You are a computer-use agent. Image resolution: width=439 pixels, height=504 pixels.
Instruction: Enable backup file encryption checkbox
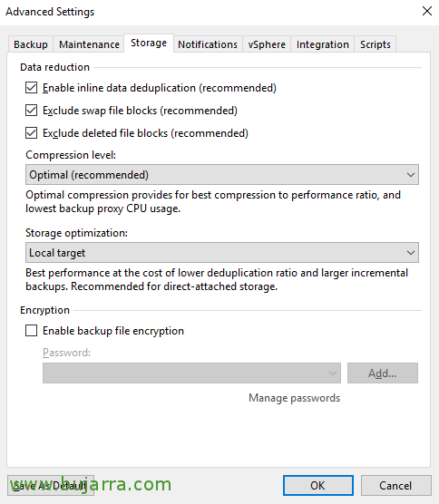(x=31, y=331)
